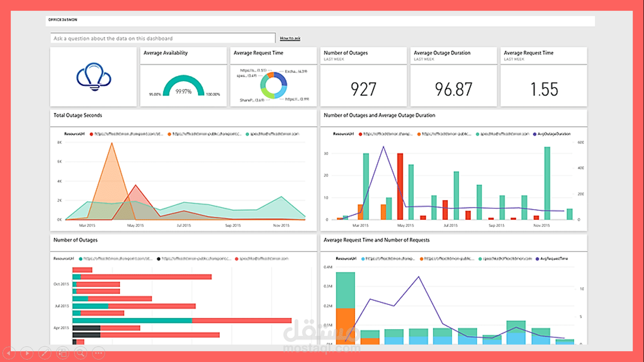
Task: Click 'Nov 2015' on Total Outage Seconds axis
Action: coord(281,226)
